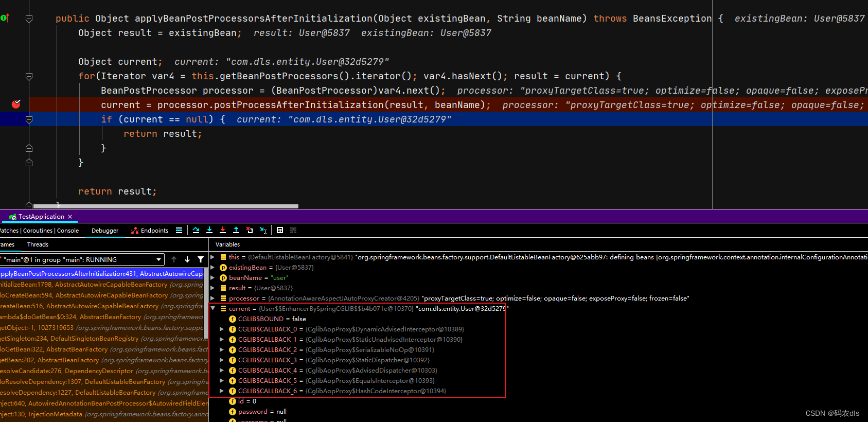This screenshot has height=422, width=868.
Task: Click the field icon beside password
Action: pyautogui.click(x=233, y=412)
